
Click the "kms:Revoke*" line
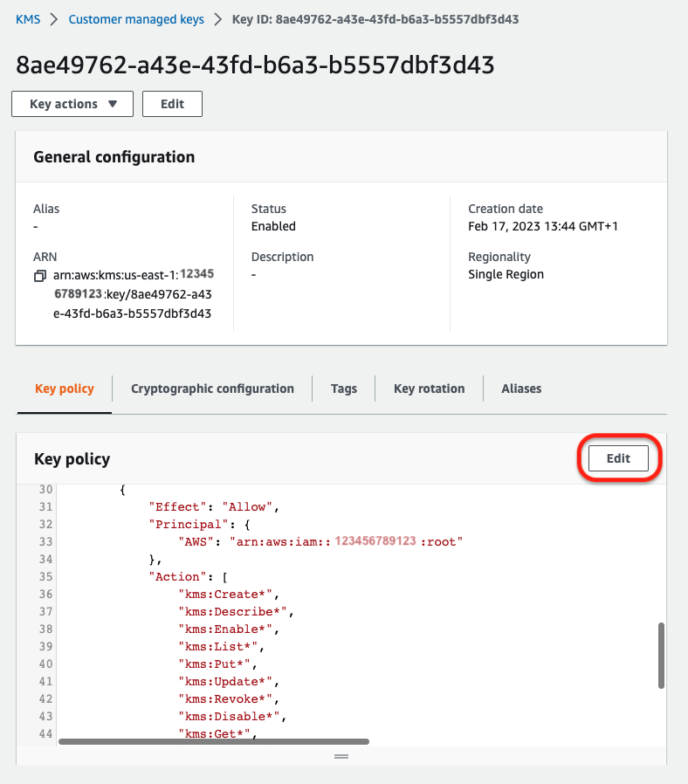229,699
